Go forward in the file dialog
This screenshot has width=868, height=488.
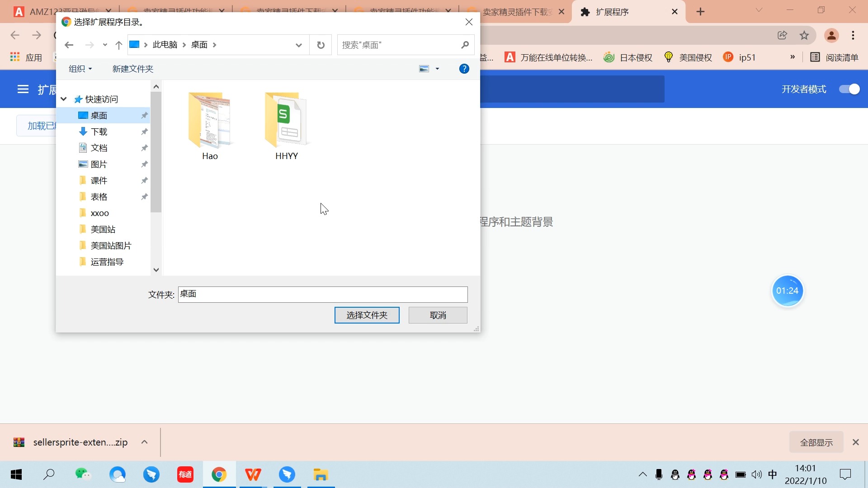(90, 45)
